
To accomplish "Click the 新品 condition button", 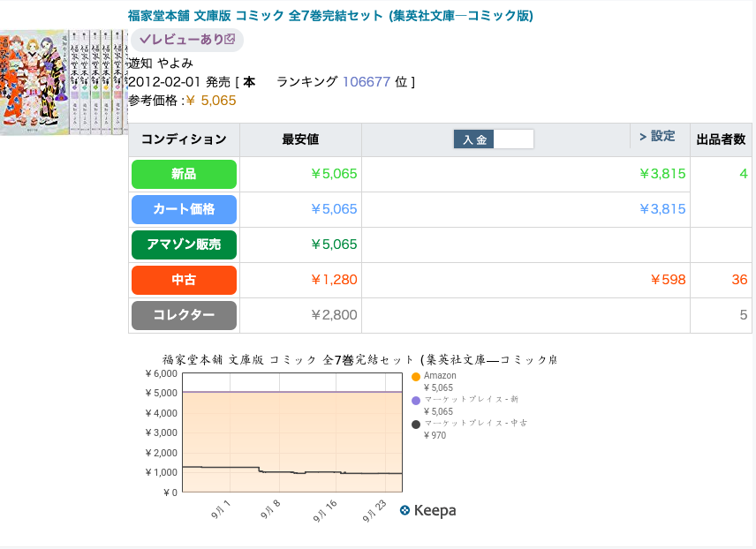I will (x=185, y=174).
